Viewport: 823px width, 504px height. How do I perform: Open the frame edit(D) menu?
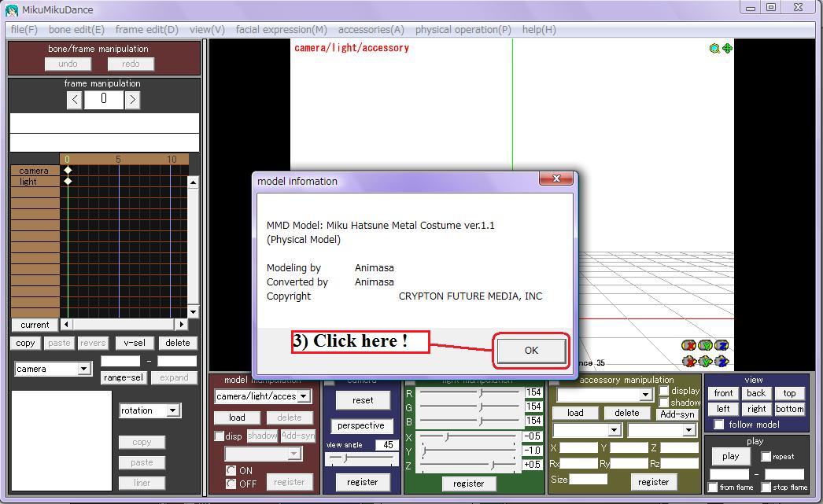[x=147, y=29]
